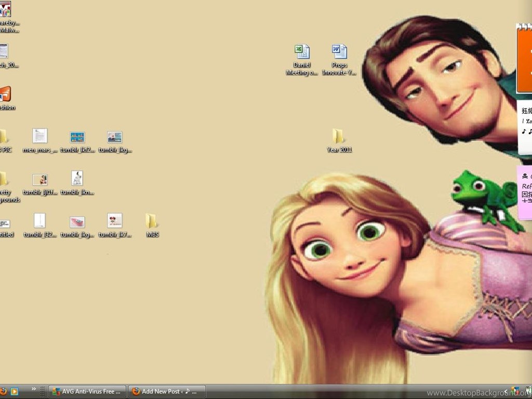This screenshot has width=532, height=399.
Task: Select tumblr_lkg file next to tumblr_lkf2
Action: pyautogui.click(x=115, y=142)
